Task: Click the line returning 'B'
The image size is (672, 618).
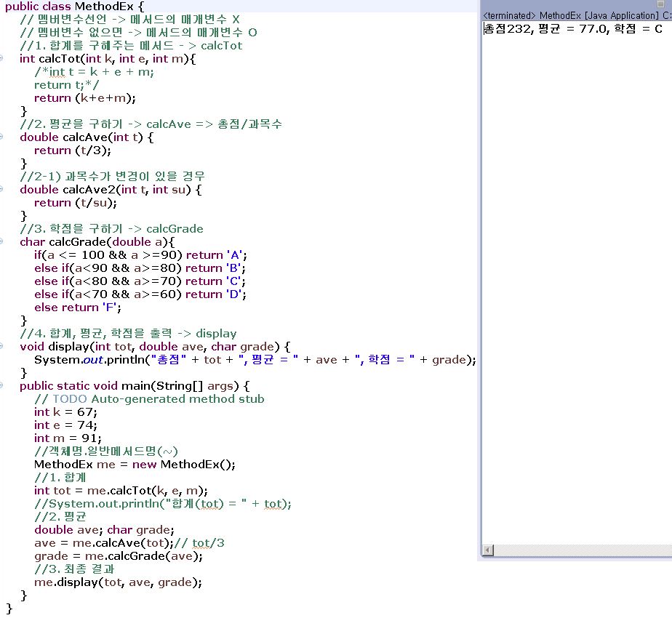Action: point(140,268)
